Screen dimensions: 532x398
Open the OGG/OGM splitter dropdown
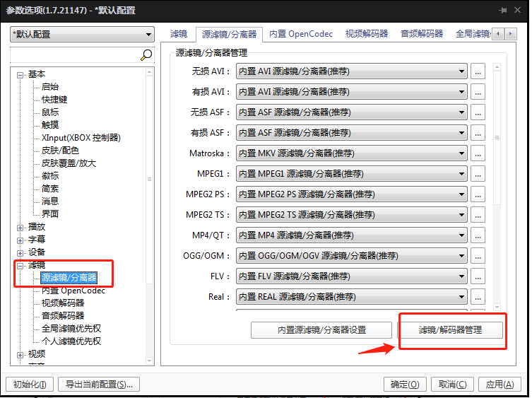tap(351, 256)
